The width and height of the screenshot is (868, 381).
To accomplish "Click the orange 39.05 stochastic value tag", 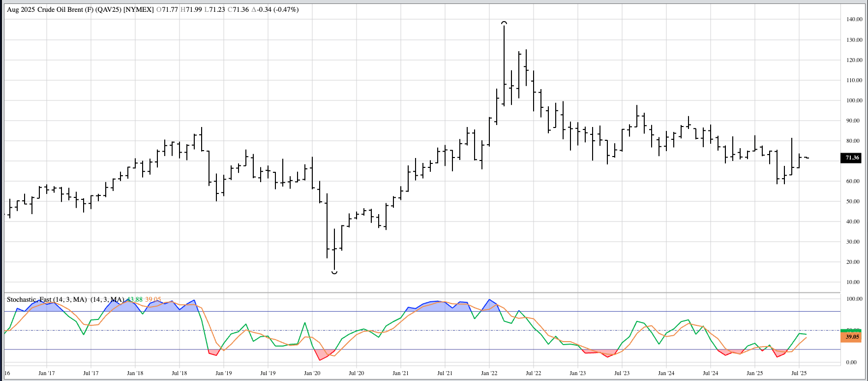I will coord(852,337).
